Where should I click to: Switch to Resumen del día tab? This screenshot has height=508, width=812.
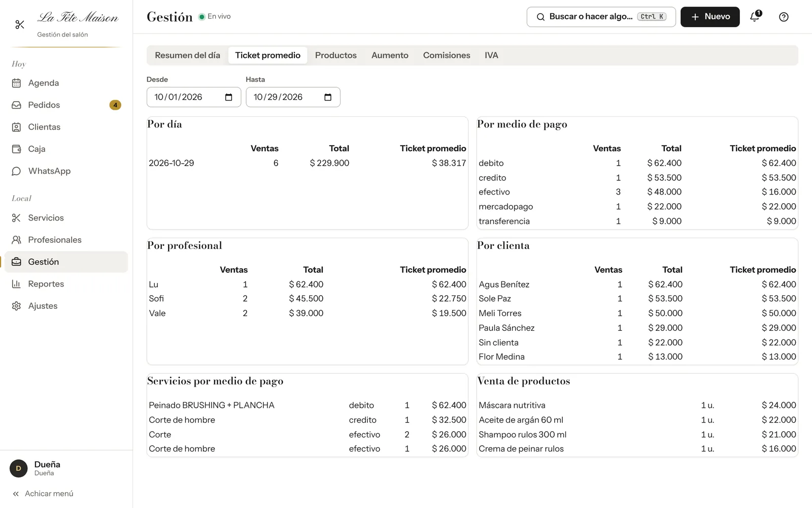point(187,55)
